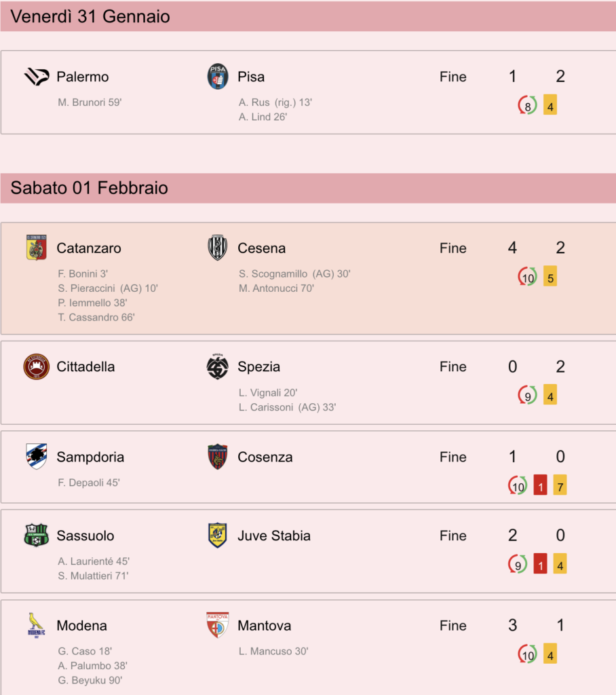
Task: Select the Sassuolo green crest icon
Action: [x=37, y=536]
